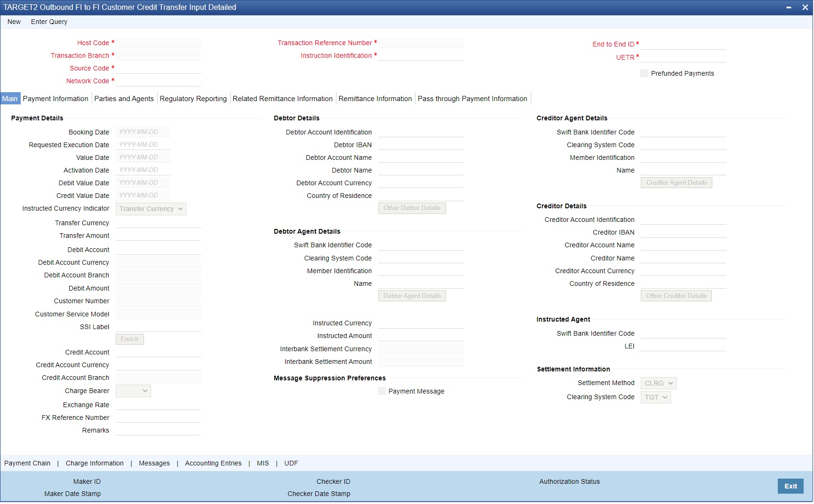
Task: Open the MIS link
Action: click(263, 464)
